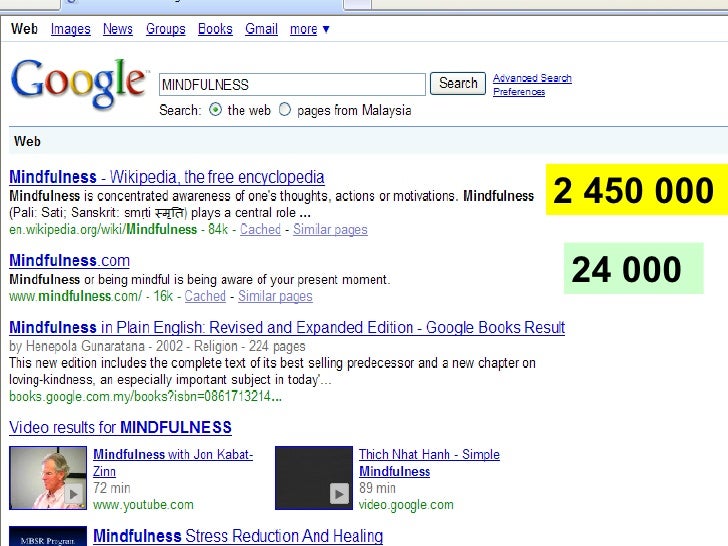
Task: Switch to News search
Action: [x=117, y=29]
